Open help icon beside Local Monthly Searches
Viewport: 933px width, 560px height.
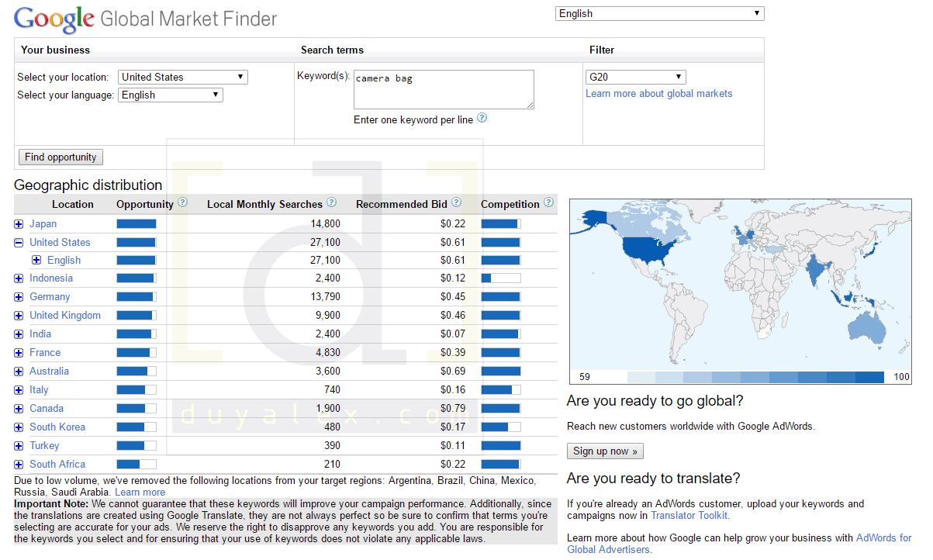331,202
